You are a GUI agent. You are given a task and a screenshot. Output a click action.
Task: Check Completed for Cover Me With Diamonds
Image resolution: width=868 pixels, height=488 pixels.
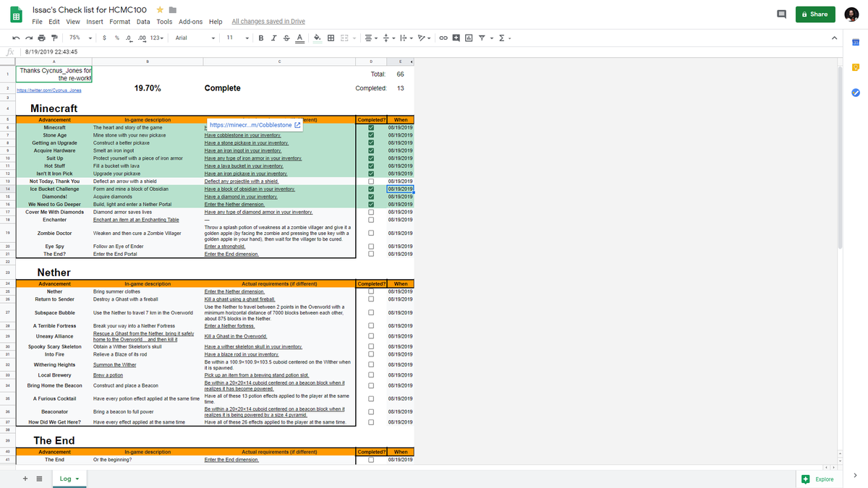pos(371,212)
